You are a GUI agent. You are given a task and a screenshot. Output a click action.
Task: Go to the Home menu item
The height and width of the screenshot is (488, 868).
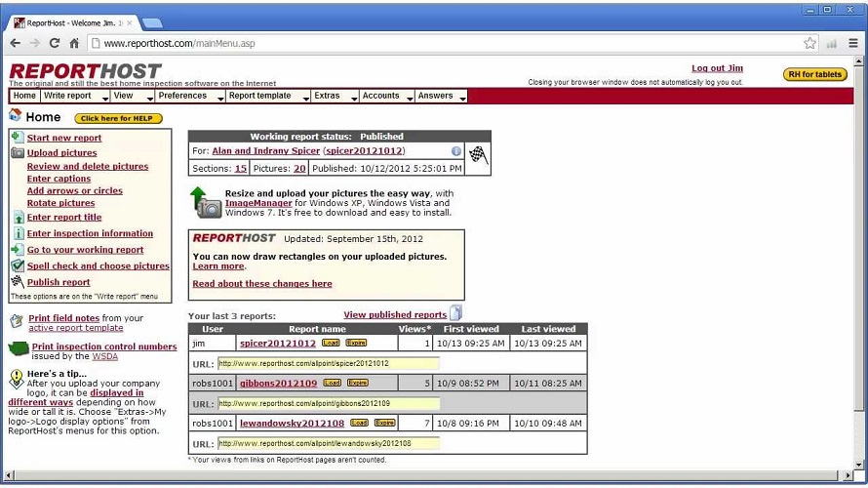click(x=24, y=96)
